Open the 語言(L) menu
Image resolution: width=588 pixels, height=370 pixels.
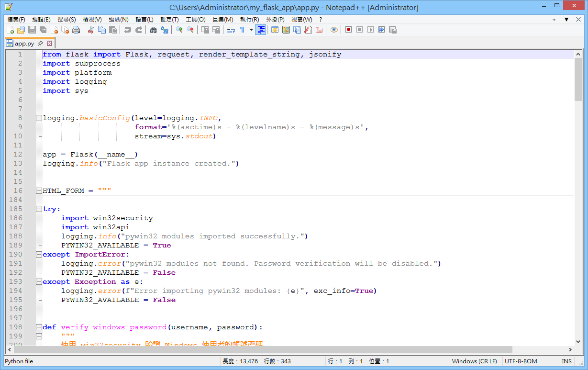[x=144, y=20]
